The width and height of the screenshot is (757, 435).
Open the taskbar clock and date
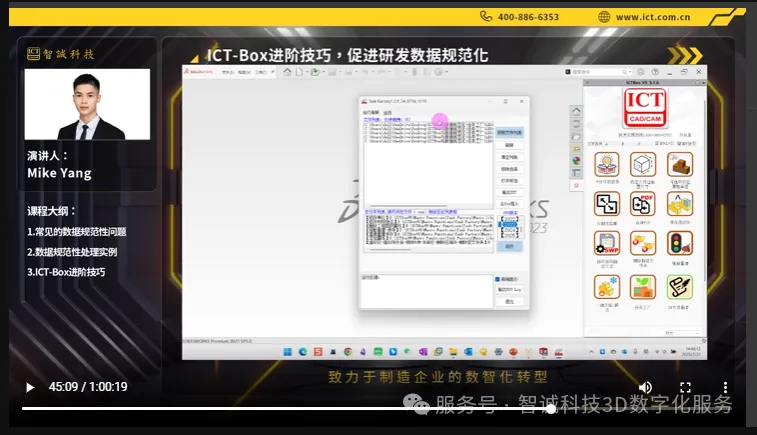click(x=693, y=351)
